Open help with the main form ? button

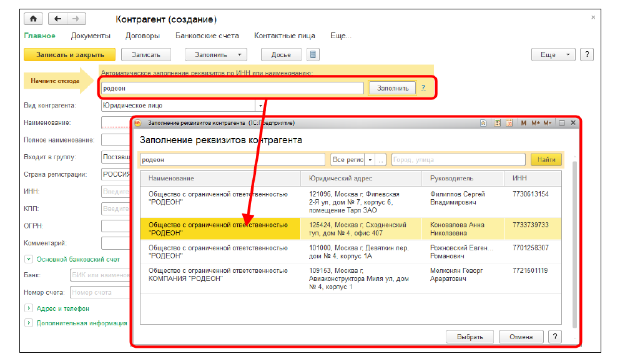(587, 54)
